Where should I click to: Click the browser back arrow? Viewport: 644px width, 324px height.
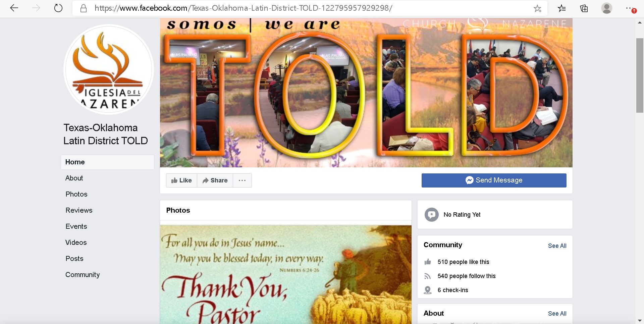pos(14,8)
